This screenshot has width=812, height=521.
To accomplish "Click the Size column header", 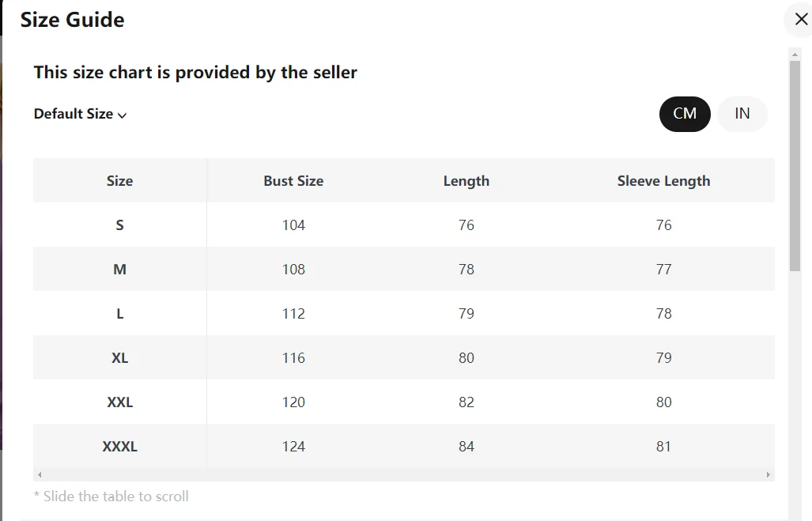I will (x=119, y=181).
